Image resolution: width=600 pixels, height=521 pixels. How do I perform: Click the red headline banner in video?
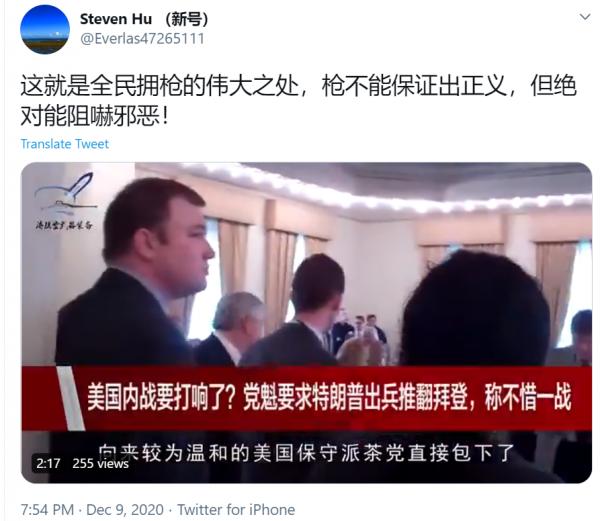tap(307, 398)
